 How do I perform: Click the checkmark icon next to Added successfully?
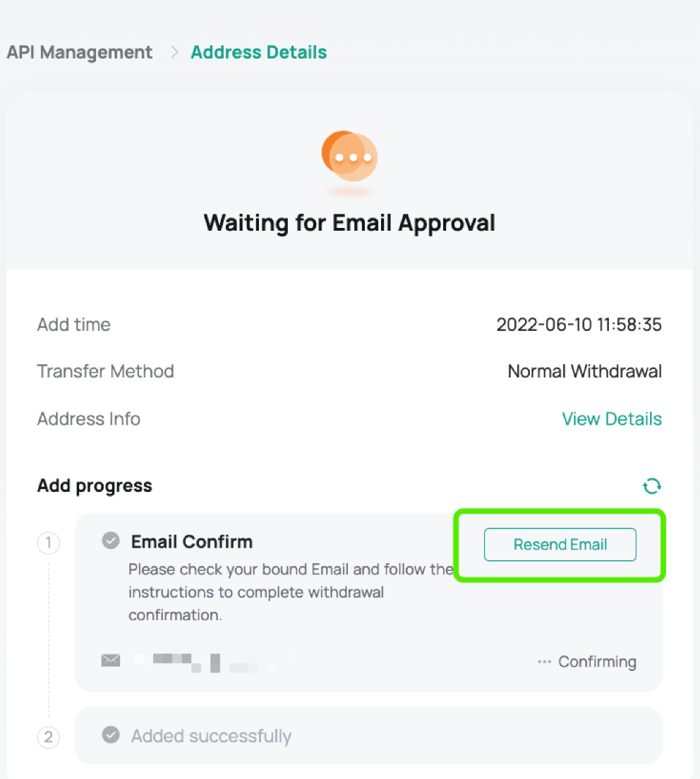click(x=111, y=735)
